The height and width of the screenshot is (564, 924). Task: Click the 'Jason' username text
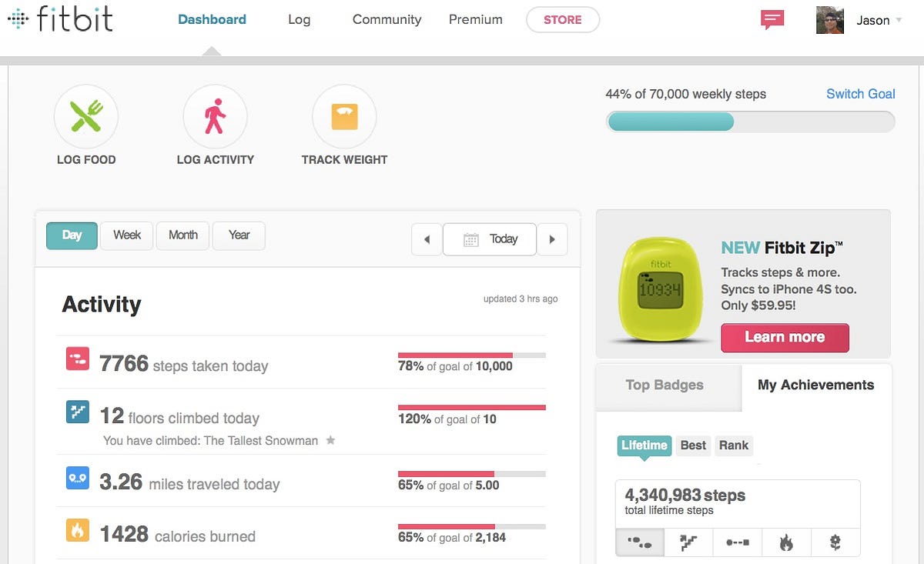coord(873,21)
